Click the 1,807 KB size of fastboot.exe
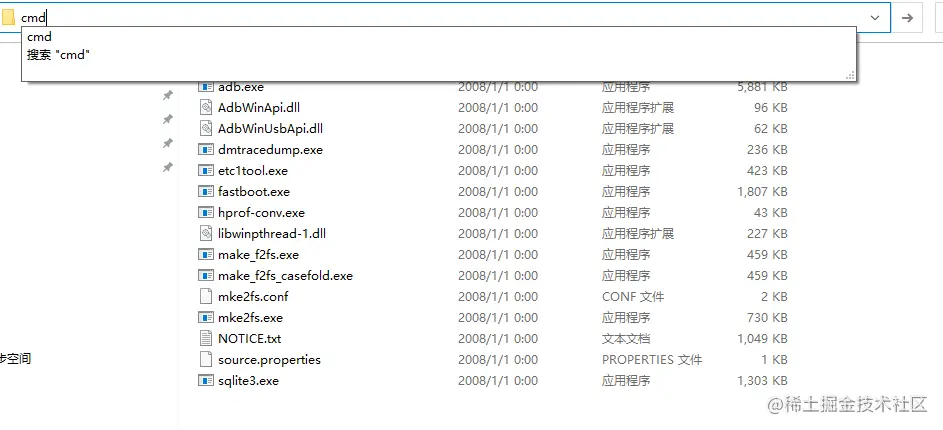This screenshot has width=943, height=430. pos(762,192)
